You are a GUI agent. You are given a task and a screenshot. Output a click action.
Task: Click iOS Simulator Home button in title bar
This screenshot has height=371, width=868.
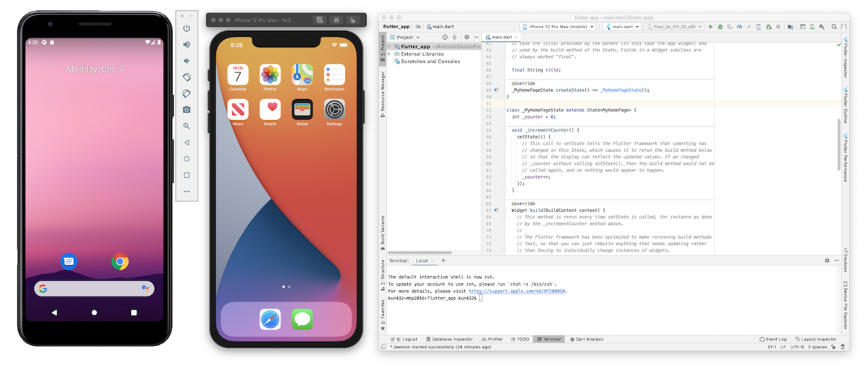336,20
